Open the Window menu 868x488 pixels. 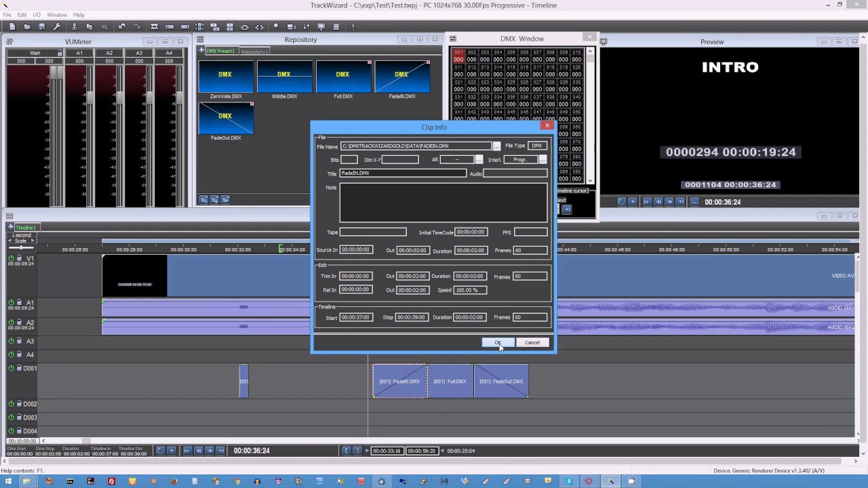(x=57, y=15)
